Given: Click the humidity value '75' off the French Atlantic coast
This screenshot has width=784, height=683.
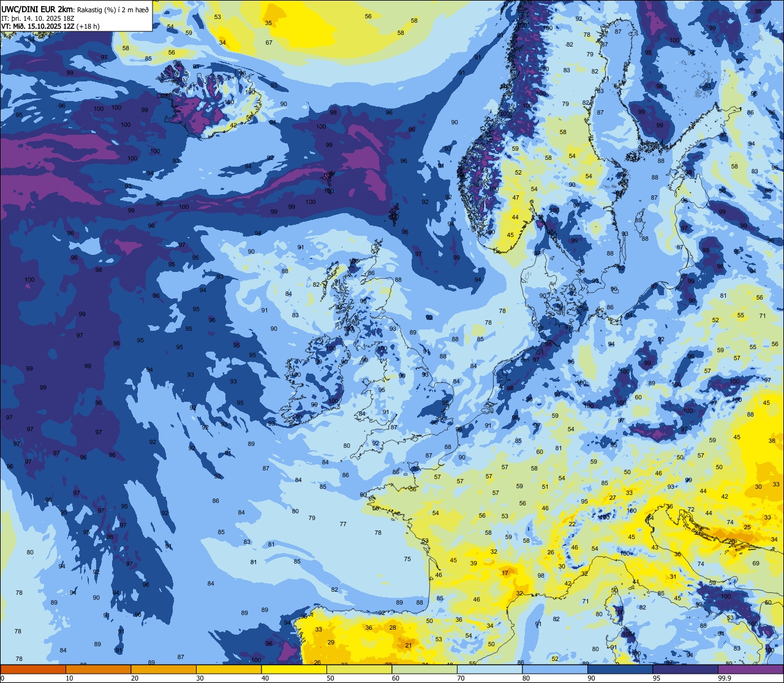Looking at the screenshot, I should (407, 559).
